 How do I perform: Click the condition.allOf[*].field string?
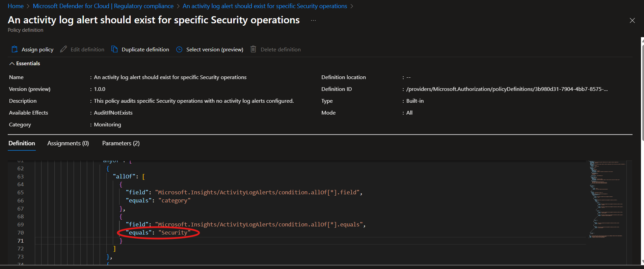click(x=257, y=192)
